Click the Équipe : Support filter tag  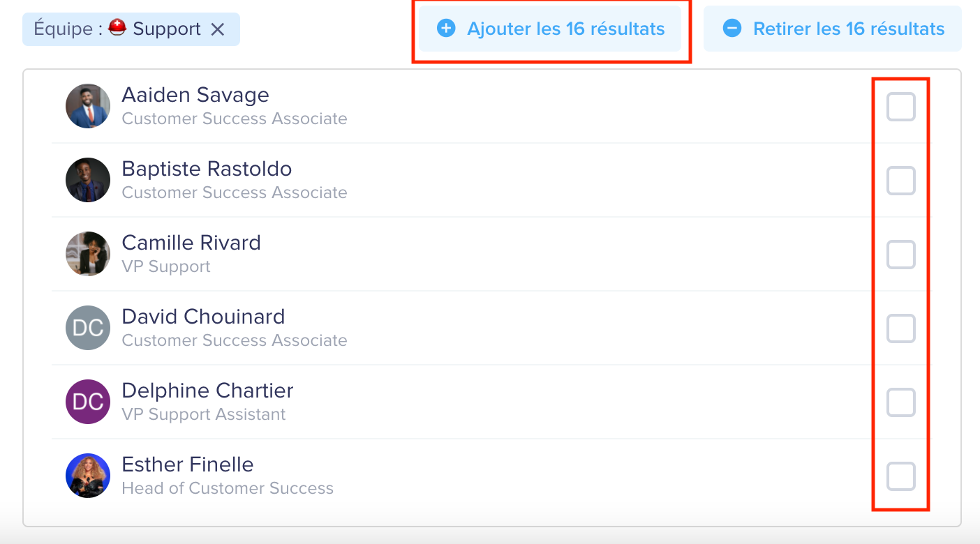[x=131, y=29]
